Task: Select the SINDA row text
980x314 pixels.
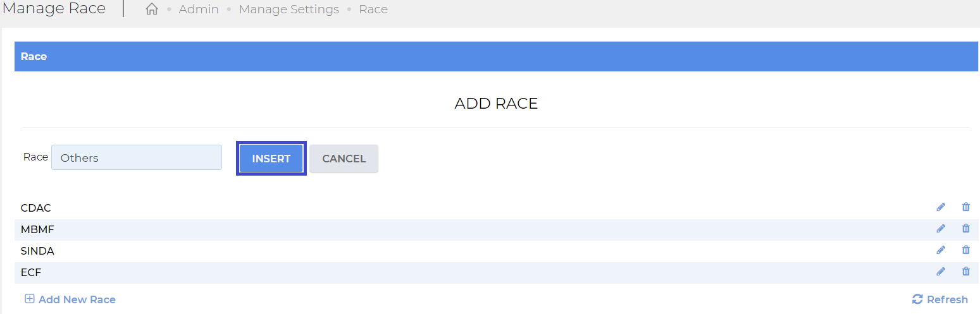Action: pyautogui.click(x=37, y=251)
